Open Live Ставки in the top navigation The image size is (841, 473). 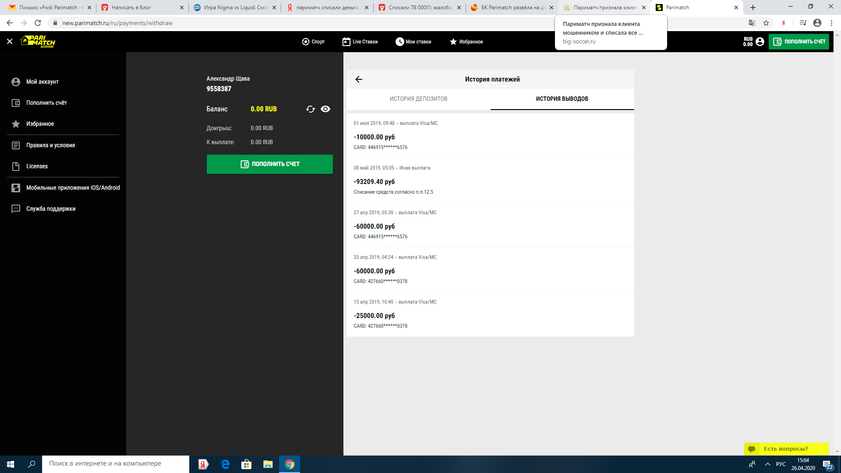tap(360, 42)
